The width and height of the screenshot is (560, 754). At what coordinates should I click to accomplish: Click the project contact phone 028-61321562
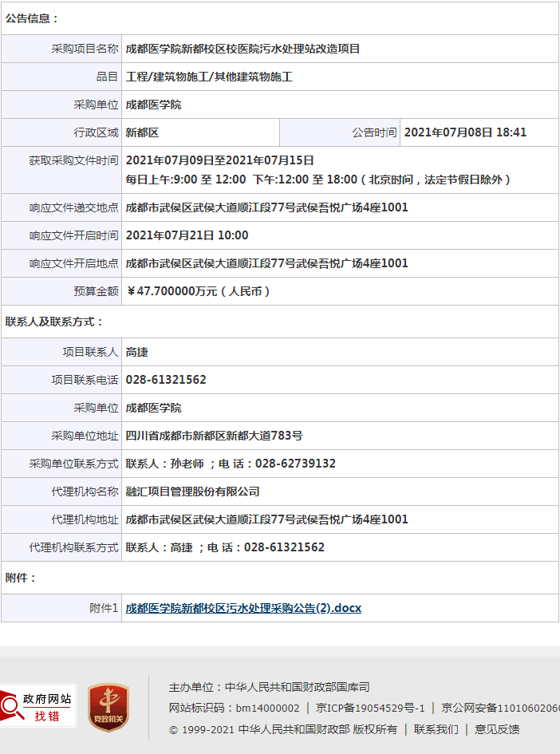coord(166,380)
